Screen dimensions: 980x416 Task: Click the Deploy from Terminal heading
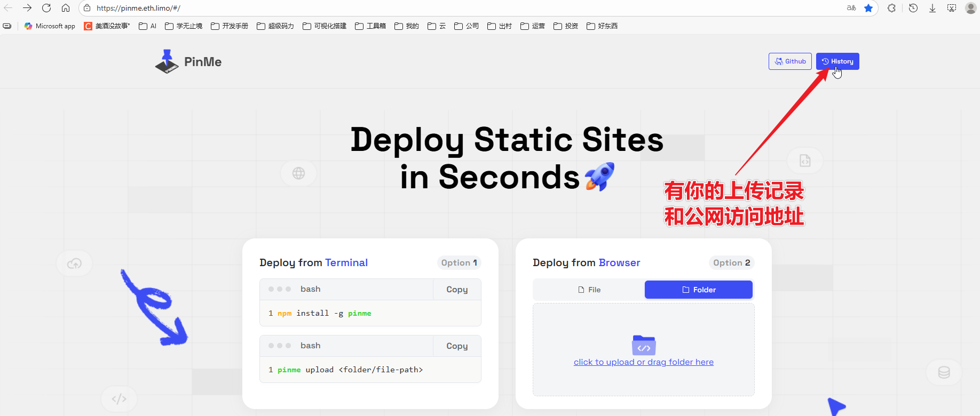pos(313,262)
